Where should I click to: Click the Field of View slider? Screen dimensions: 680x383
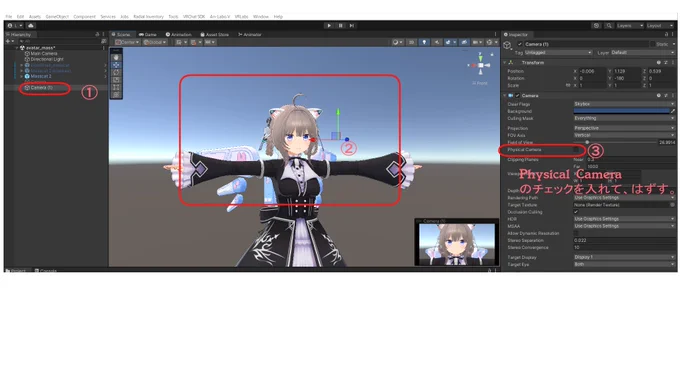pos(615,142)
